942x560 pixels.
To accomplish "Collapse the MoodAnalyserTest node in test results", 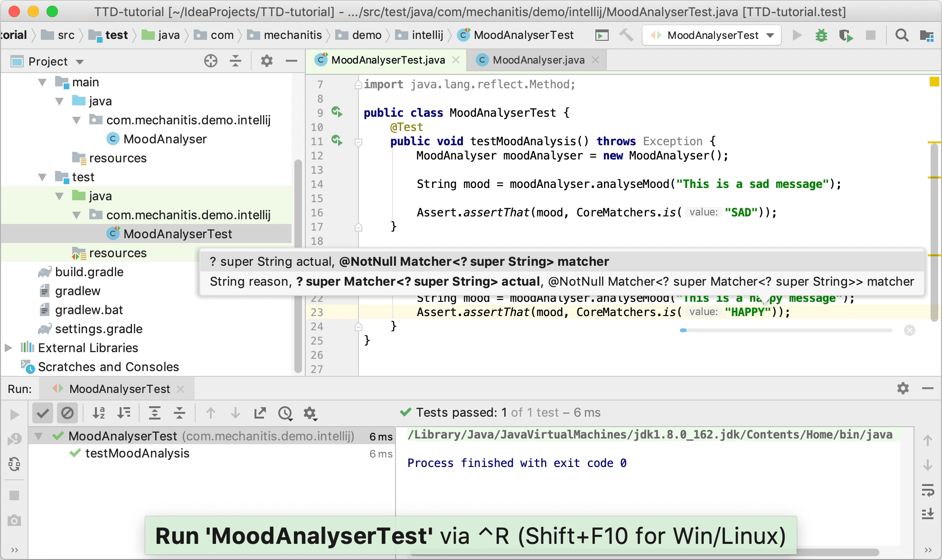I will click(39, 436).
